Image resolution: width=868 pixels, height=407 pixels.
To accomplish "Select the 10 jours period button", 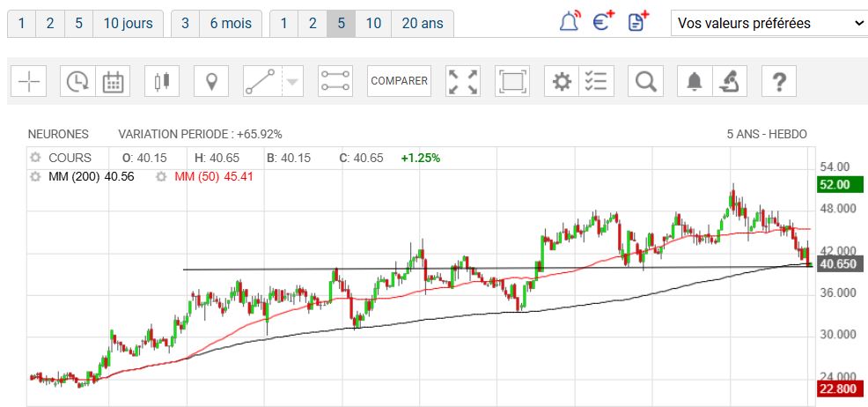I will click(x=128, y=24).
